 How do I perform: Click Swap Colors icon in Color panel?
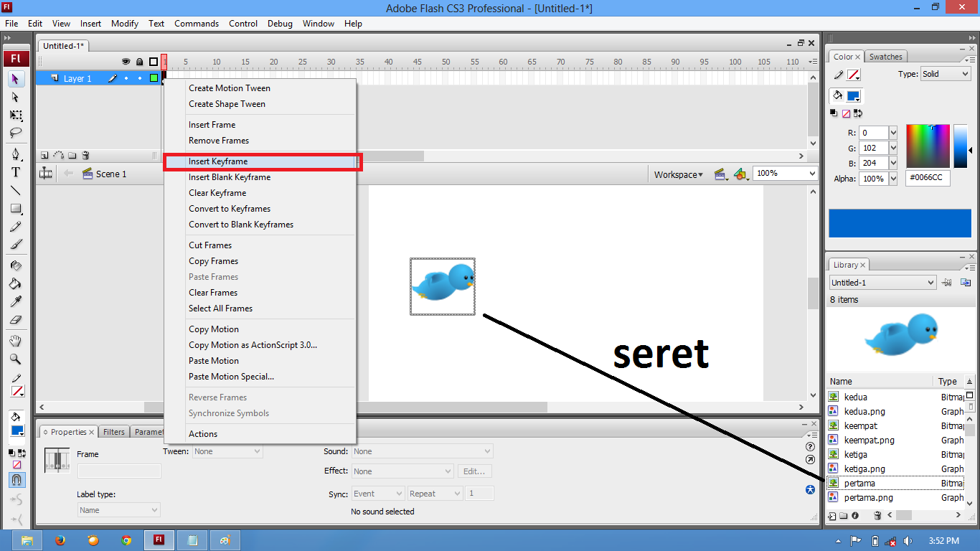coord(857,113)
